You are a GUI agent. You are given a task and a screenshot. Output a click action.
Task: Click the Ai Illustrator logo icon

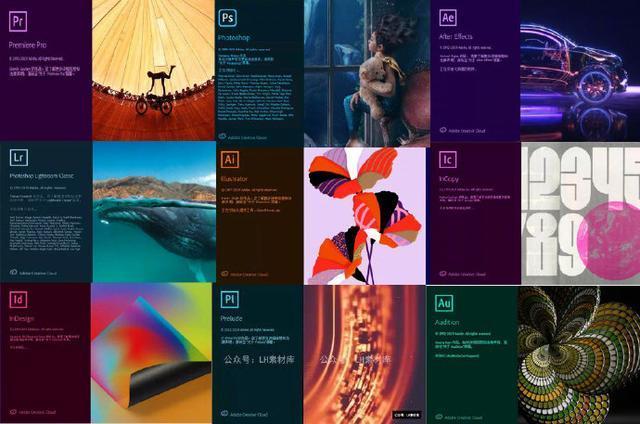tap(230, 159)
